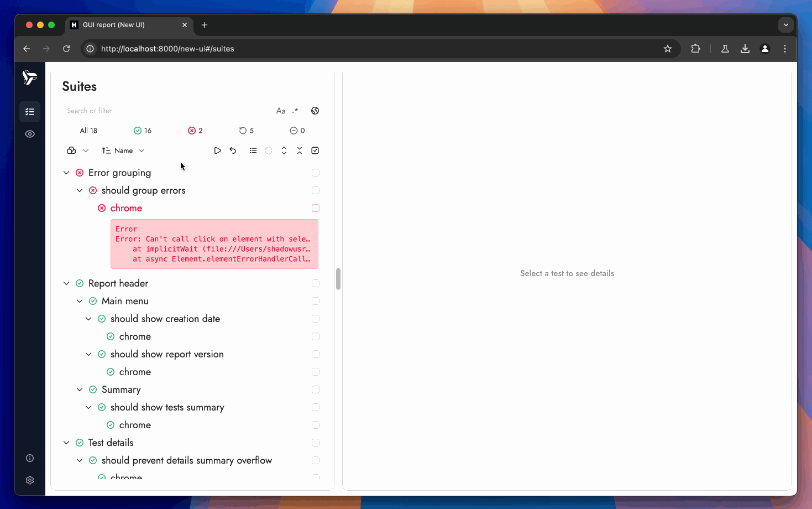Tick checkbox for Report header suite
Viewport: 812px width, 509px height.
(316, 283)
